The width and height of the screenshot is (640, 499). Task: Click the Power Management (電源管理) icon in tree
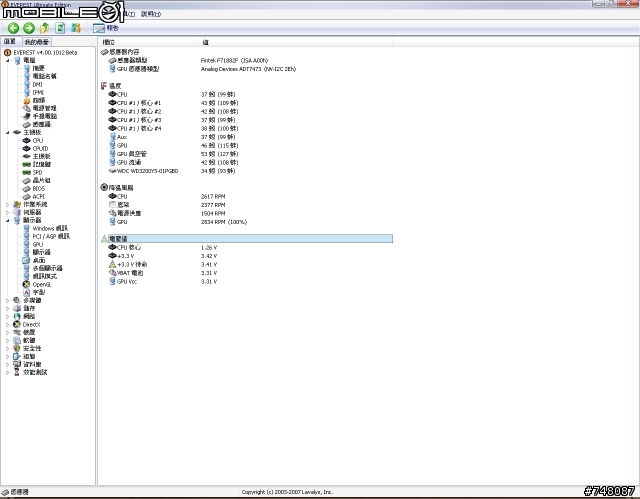[27, 108]
